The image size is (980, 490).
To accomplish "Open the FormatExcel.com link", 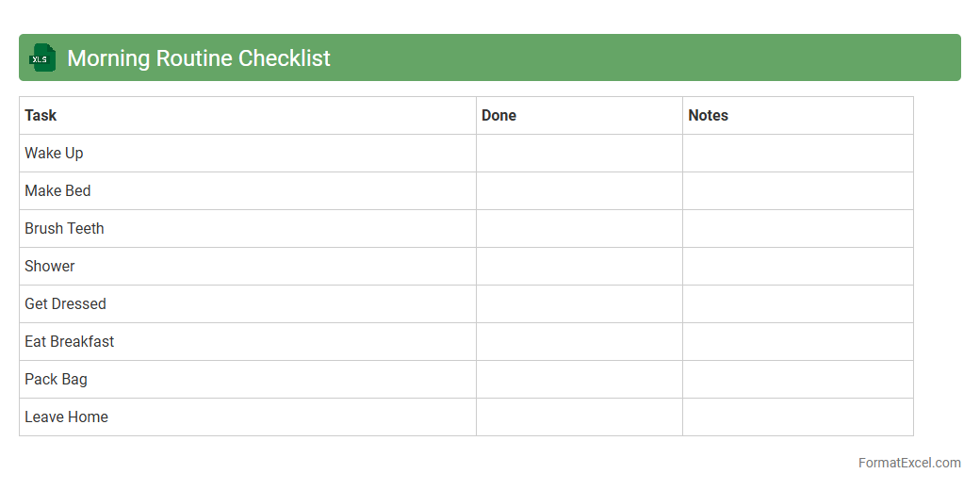I will (x=908, y=463).
